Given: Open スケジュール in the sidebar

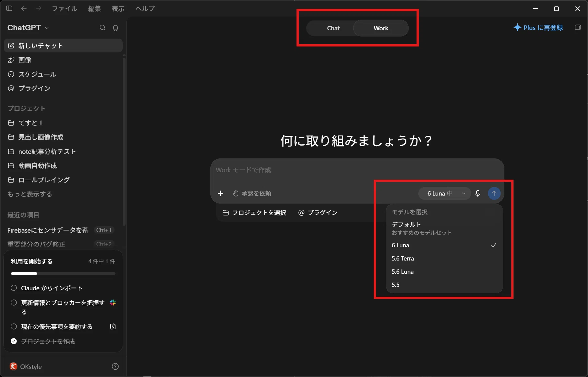Looking at the screenshot, I should (63, 74).
